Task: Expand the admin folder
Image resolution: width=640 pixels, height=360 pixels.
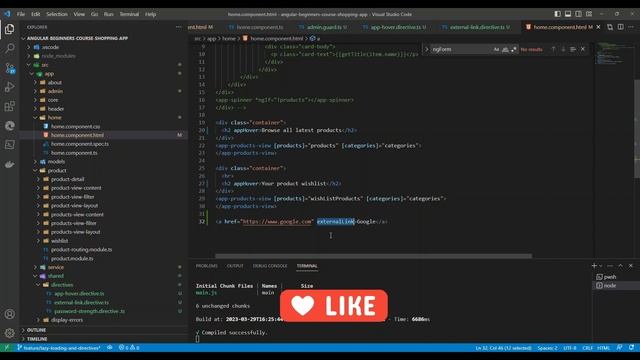Action: 36,91
